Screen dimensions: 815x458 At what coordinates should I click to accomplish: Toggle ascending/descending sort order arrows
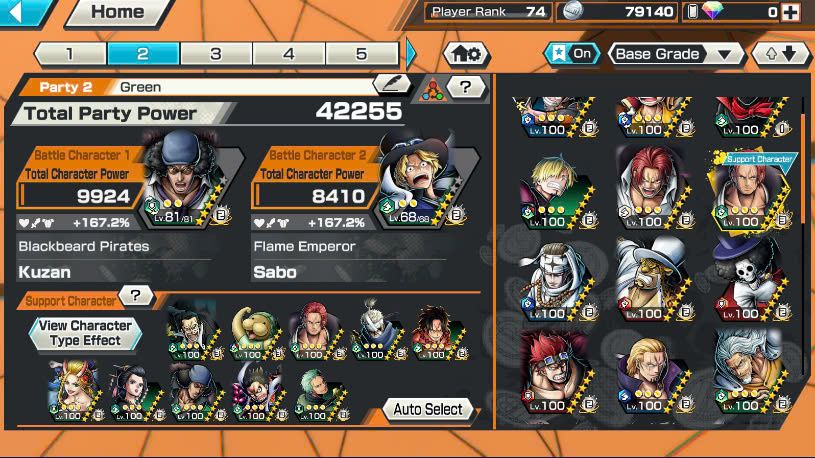click(x=781, y=54)
